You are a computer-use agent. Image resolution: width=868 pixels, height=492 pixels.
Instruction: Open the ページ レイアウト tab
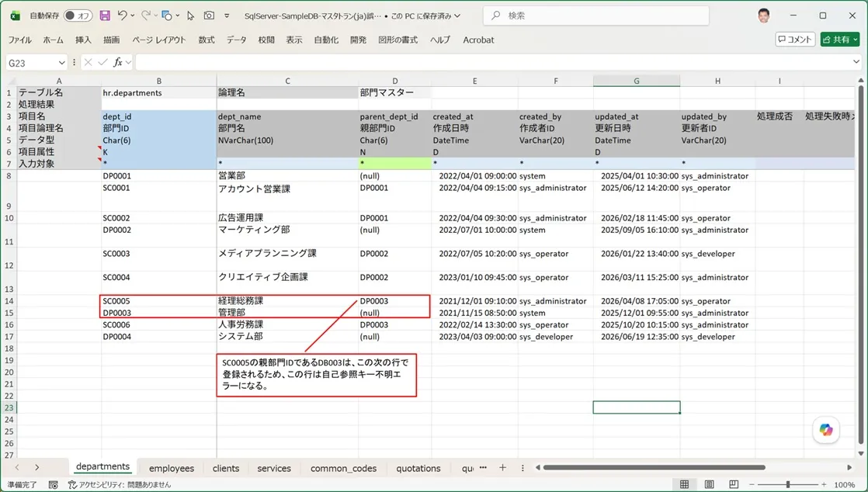(x=159, y=40)
